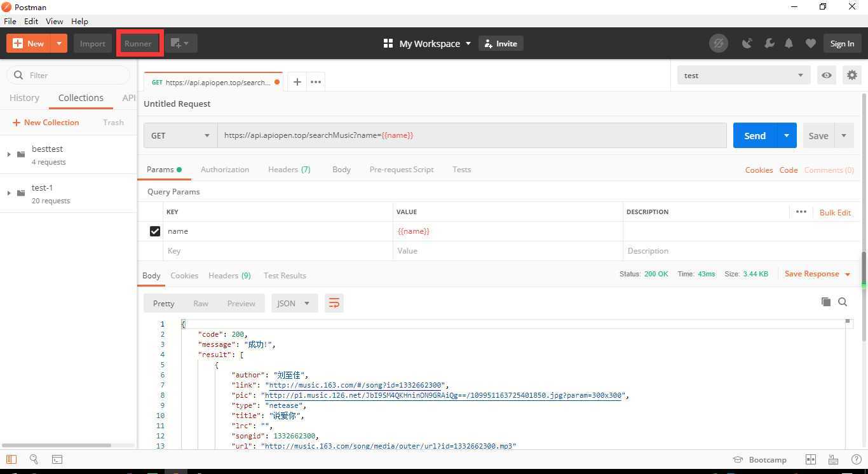Open the Send button dropdown arrow
This screenshot has width=868, height=474.
(787, 135)
